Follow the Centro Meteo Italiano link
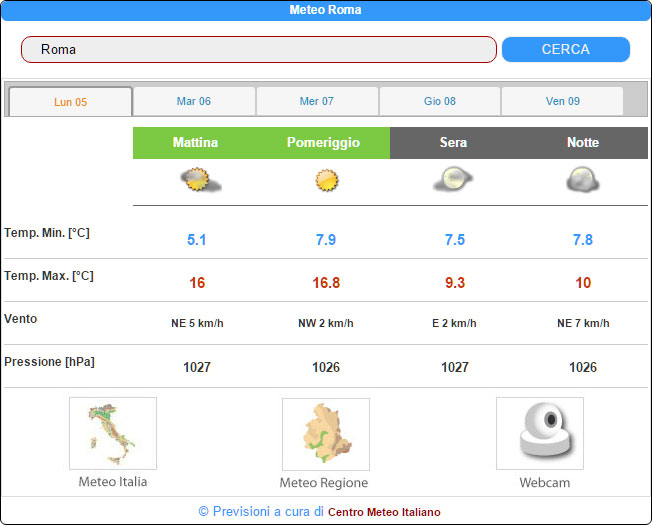The height and width of the screenshot is (526, 652). 384,512
